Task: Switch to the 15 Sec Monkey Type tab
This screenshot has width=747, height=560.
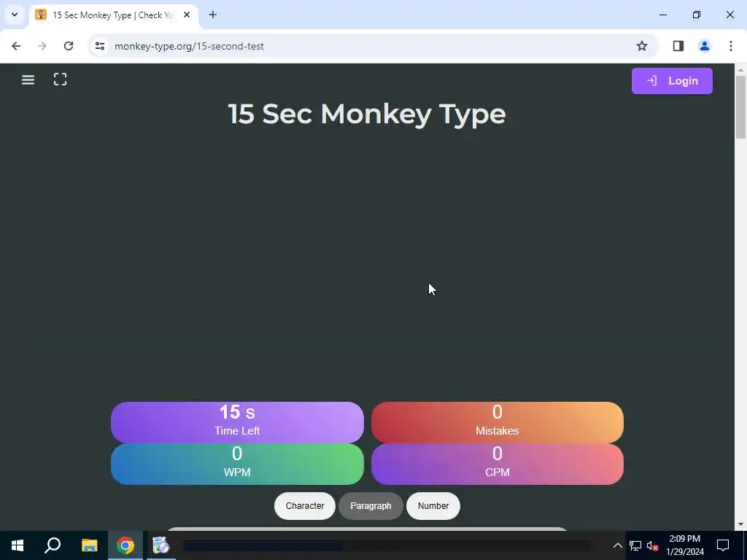Action: coord(114,15)
